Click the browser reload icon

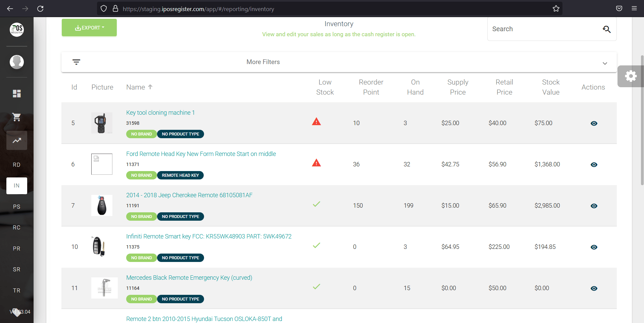click(x=40, y=9)
